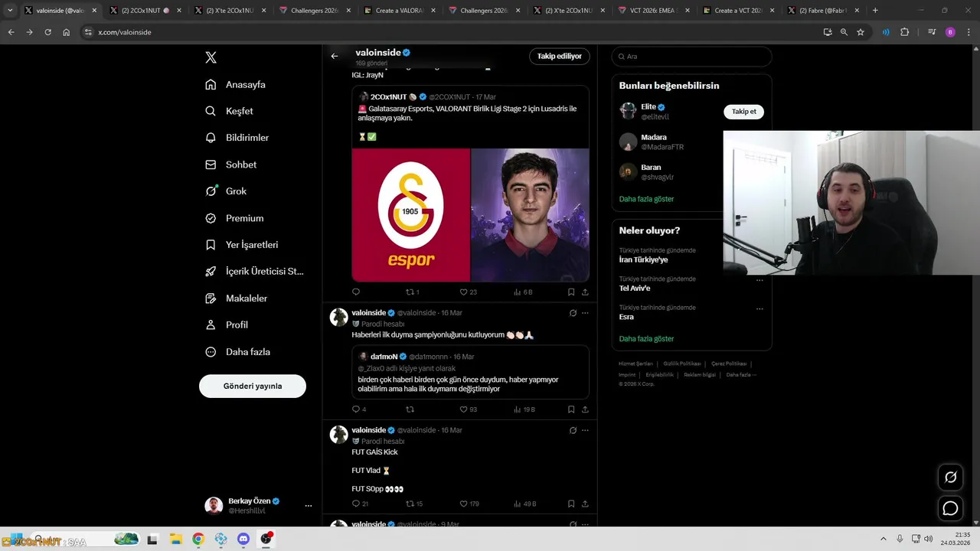
Task: Click Daha fazla göster under trends
Action: coord(646,339)
